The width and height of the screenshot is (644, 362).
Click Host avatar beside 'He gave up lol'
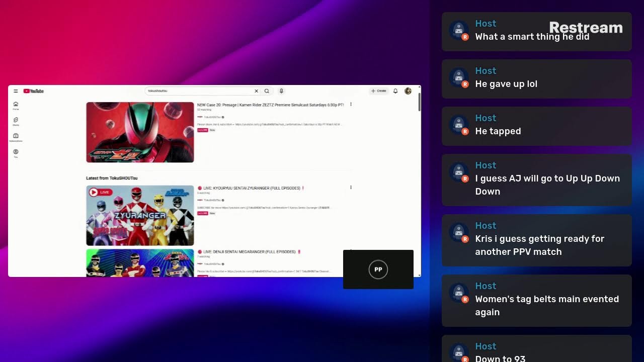coord(459,78)
